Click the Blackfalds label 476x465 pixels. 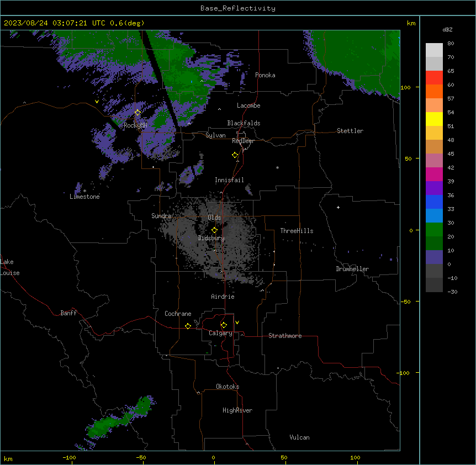tap(244, 123)
